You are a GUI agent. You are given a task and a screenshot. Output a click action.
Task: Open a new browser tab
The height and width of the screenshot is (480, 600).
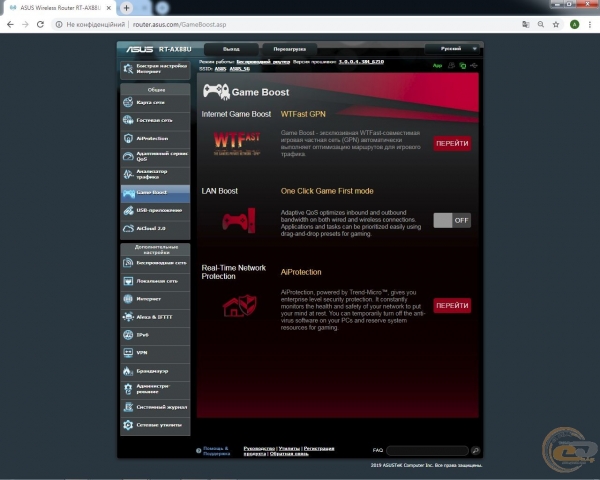[x=126, y=8]
